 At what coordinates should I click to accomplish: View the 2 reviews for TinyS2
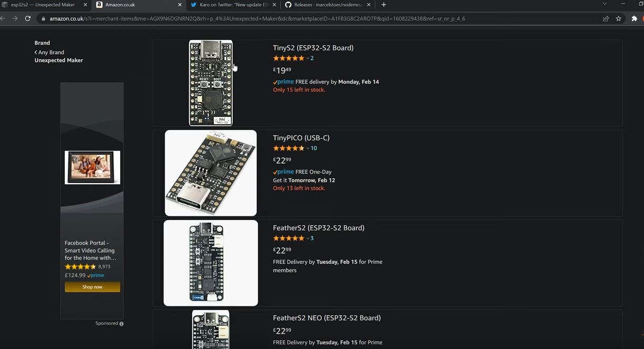coord(312,58)
